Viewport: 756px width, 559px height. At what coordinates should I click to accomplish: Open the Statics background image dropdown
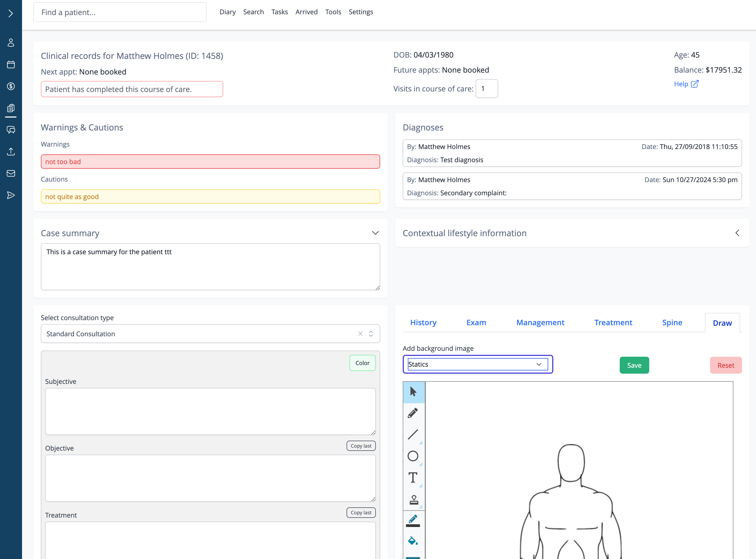pos(477,364)
